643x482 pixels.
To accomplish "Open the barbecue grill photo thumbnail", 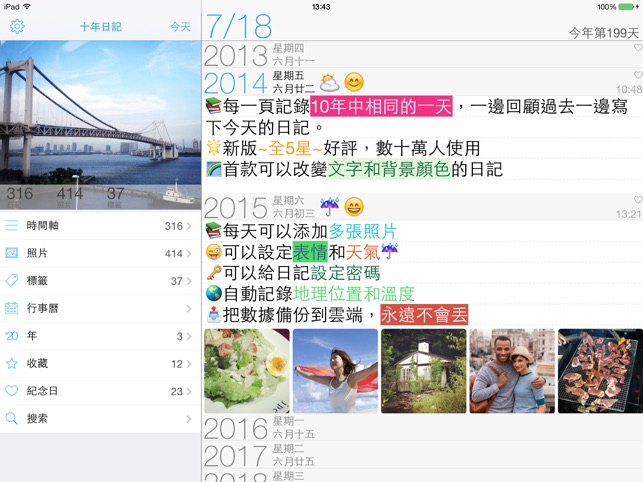I will (x=600, y=371).
